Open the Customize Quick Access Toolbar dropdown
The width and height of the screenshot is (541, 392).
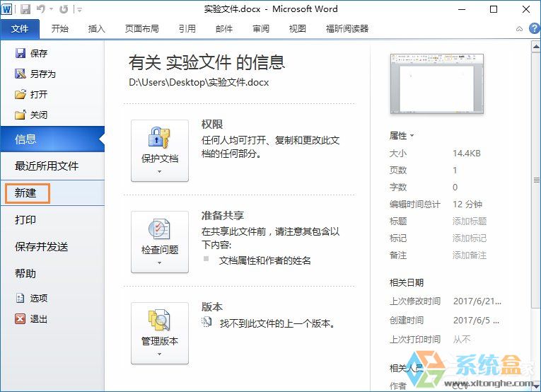pyautogui.click(x=79, y=10)
